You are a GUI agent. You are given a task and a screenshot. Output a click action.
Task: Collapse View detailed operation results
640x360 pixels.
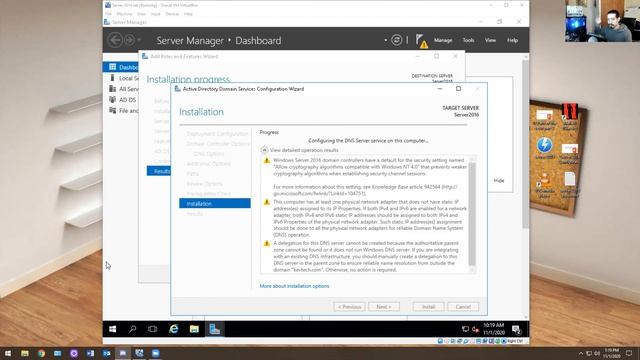coord(264,150)
